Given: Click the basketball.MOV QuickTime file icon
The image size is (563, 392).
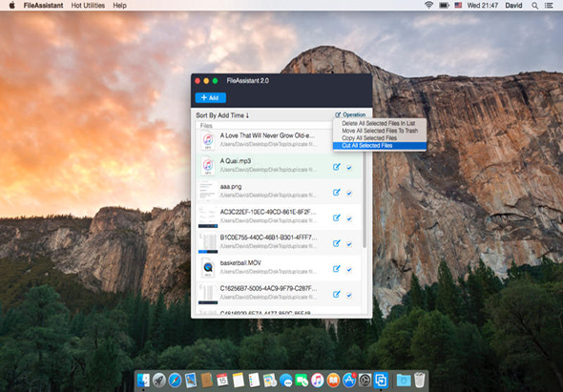Looking at the screenshot, I should point(208,267).
